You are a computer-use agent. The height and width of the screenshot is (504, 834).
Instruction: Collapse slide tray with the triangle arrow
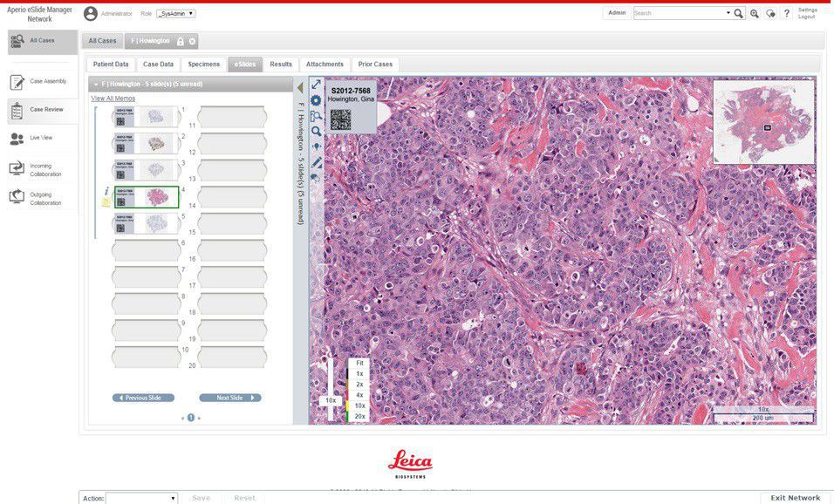click(x=299, y=87)
